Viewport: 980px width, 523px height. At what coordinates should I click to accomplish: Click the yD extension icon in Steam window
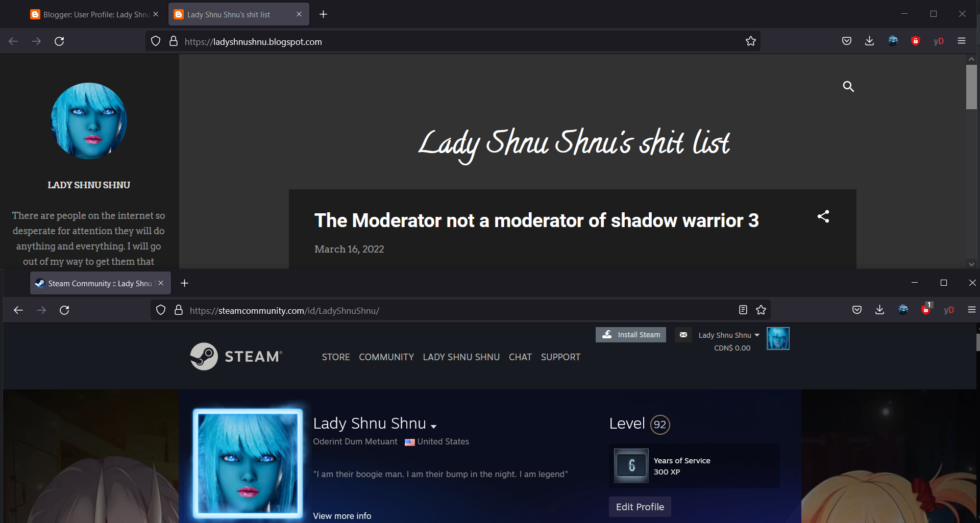(x=949, y=310)
